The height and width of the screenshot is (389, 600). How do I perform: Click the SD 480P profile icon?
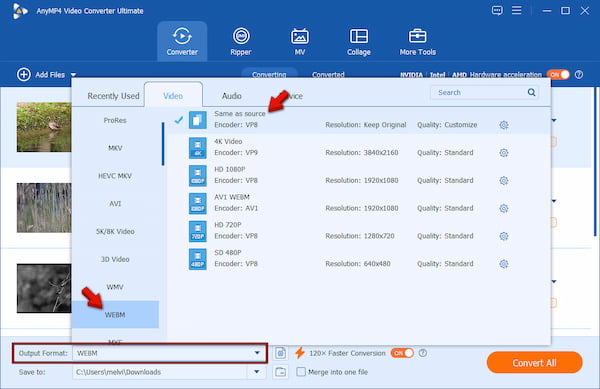coord(197,259)
